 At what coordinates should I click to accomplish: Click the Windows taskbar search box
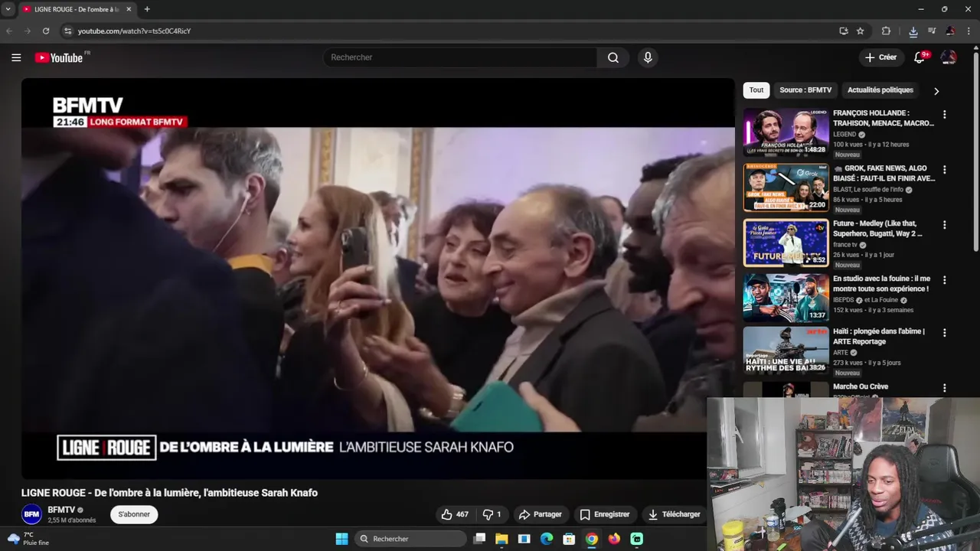click(x=412, y=539)
